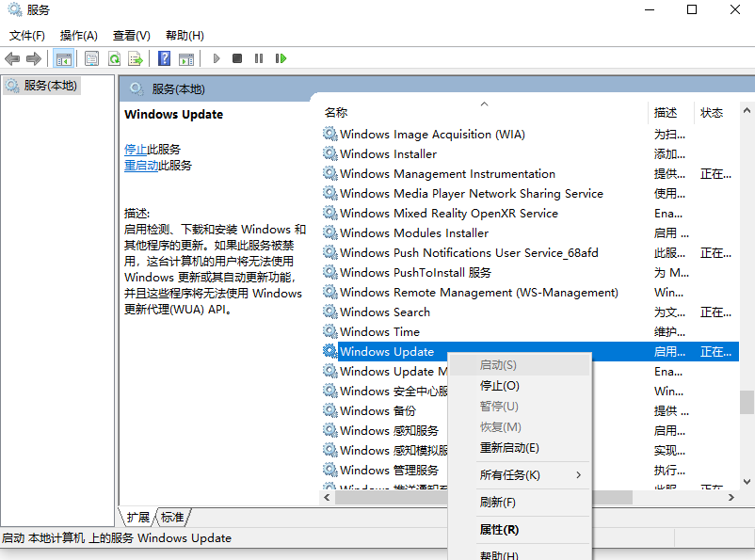The width and height of the screenshot is (755, 560).
Task: Open the 操作(A) menu
Action: pyautogui.click(x=79, y=36)
